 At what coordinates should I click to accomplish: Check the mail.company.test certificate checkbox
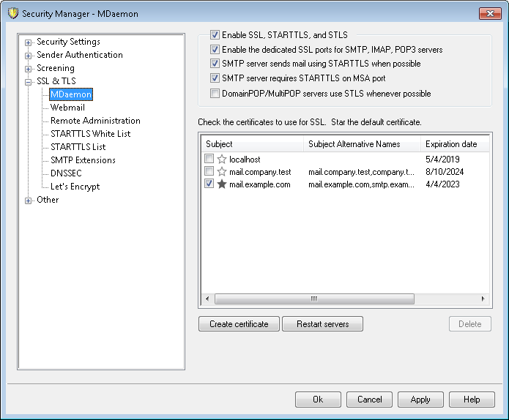209,171
